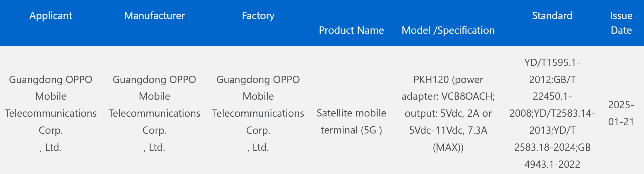Select the Manufacturer column header

coord(154,16)
